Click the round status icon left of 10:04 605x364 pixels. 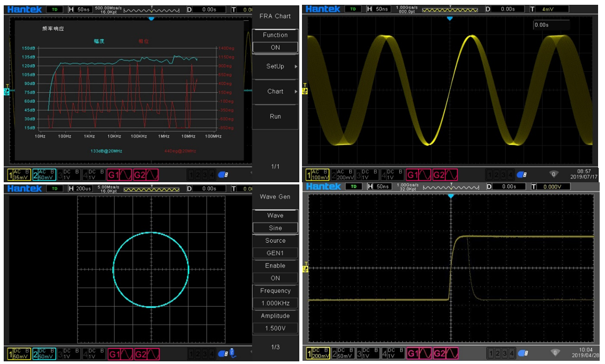click(x=555, y=352)
